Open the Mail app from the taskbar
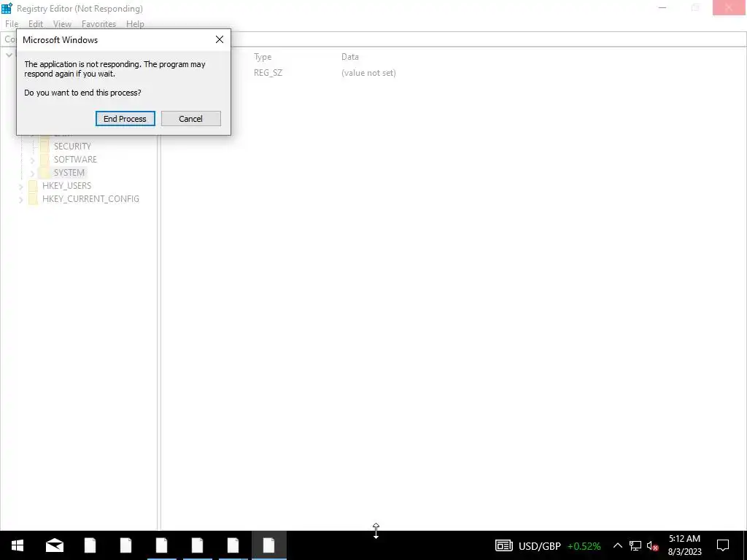 (x=54, y=545)
